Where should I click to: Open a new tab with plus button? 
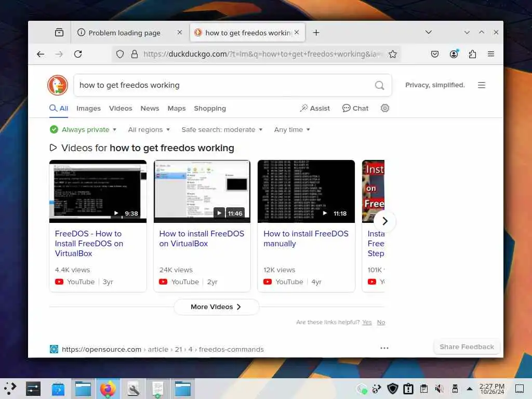[x=316, y=33]
